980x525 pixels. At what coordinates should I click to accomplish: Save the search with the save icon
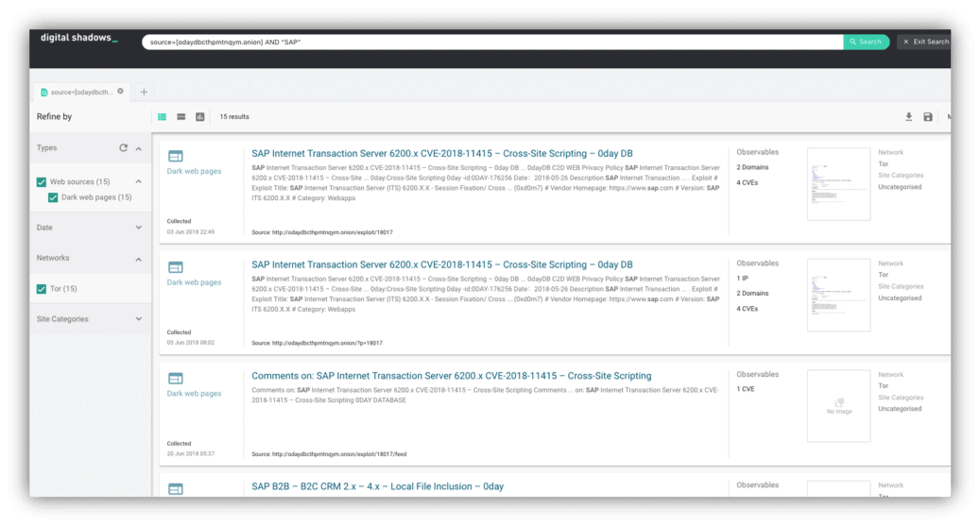(x=928, y=117)
